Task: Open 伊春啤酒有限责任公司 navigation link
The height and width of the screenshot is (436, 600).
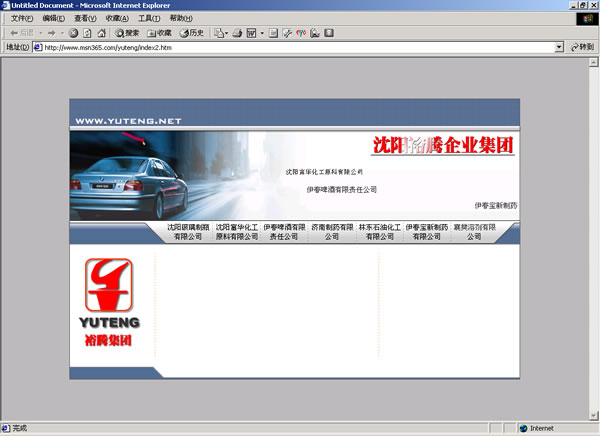Action: pos(284,232)
